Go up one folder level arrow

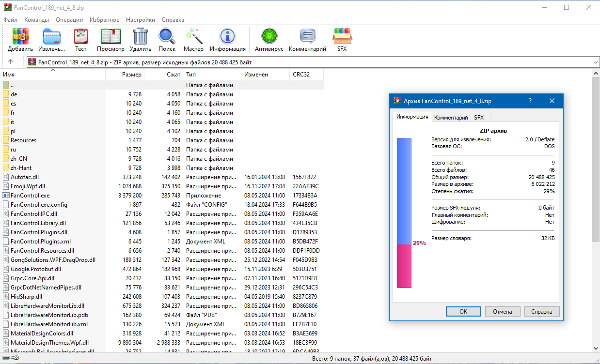(x=11, y=62)
